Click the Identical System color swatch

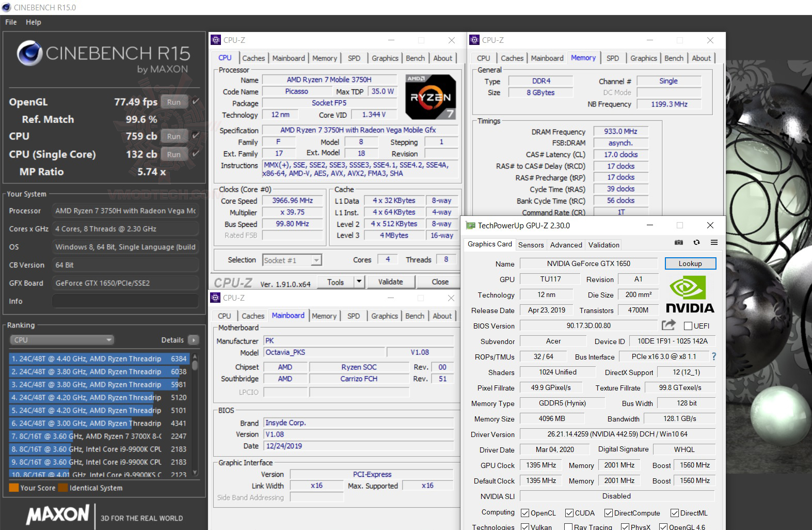tap(63, 488)
